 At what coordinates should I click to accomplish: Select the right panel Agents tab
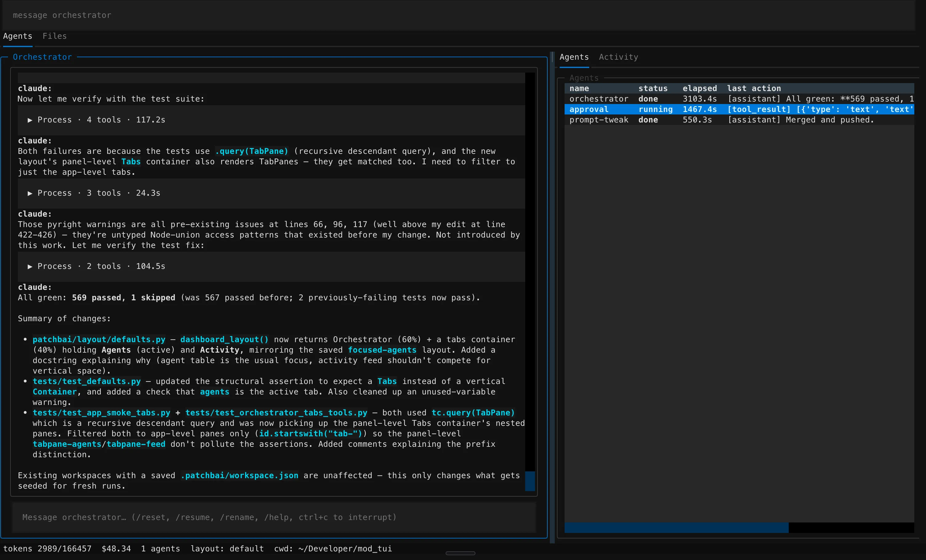coord(574,57)
